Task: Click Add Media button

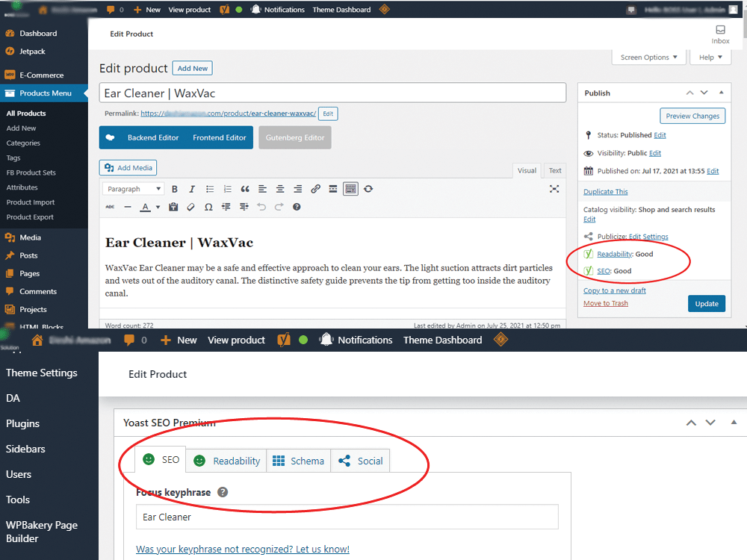Action: click(128, 167)
